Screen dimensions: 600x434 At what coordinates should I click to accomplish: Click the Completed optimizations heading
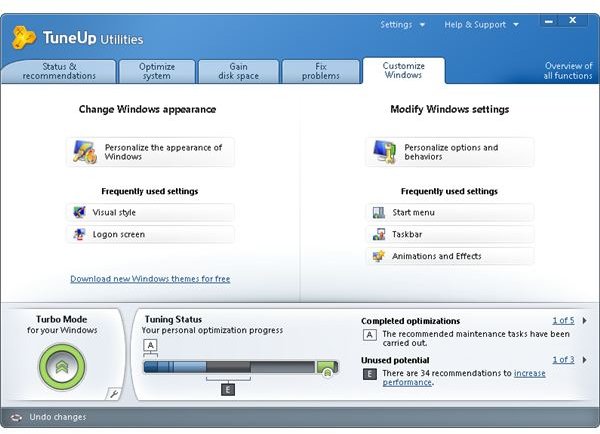tap(411, 321)
